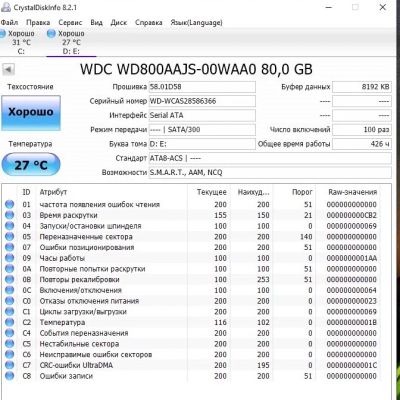Screen dimensions: 400x400
Task: Click status icon for Часы работы row
Action: point(10,258)
